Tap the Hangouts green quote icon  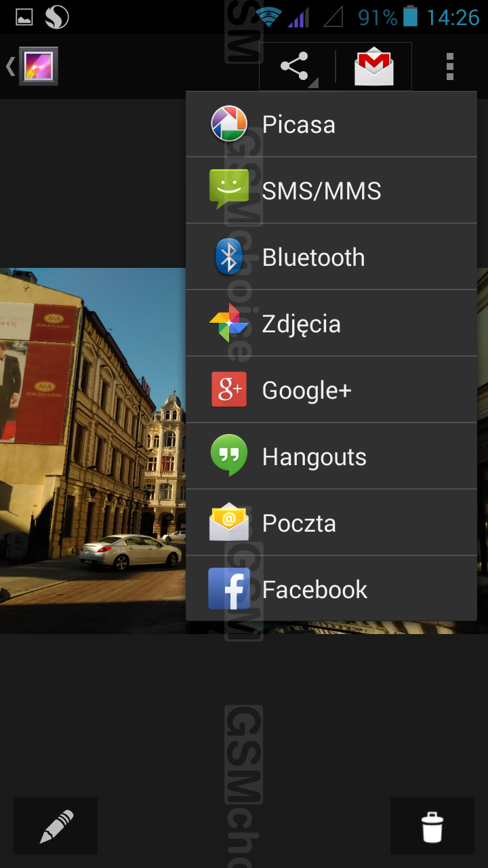click(229, 456)
